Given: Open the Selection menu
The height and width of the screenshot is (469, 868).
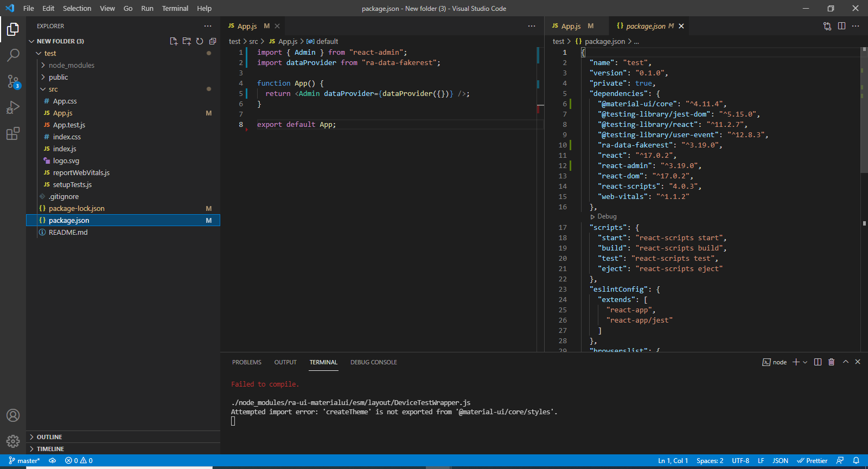Looking at the screenshot, I should coord(77,8).
